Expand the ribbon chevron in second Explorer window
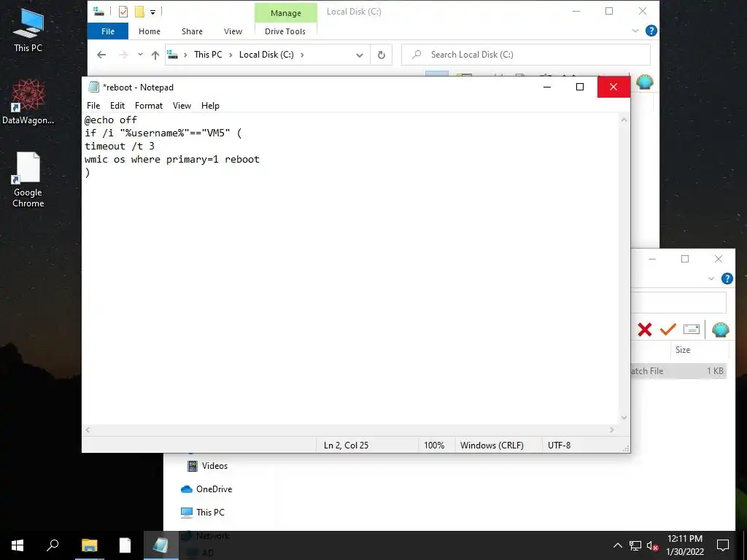The image size is (747, 560). click(711, 279)
